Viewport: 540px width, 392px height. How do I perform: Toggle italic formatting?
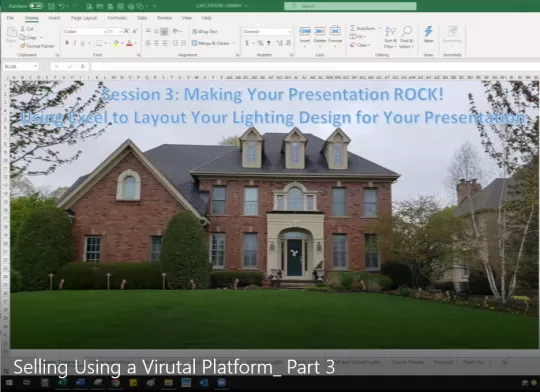(x=74, y=43)
